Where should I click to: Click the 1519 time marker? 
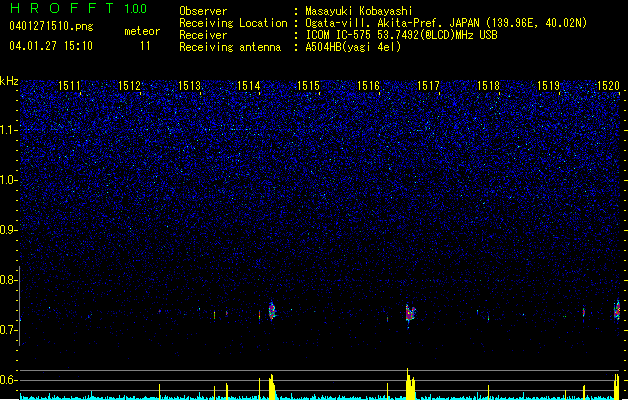[548, 86]
